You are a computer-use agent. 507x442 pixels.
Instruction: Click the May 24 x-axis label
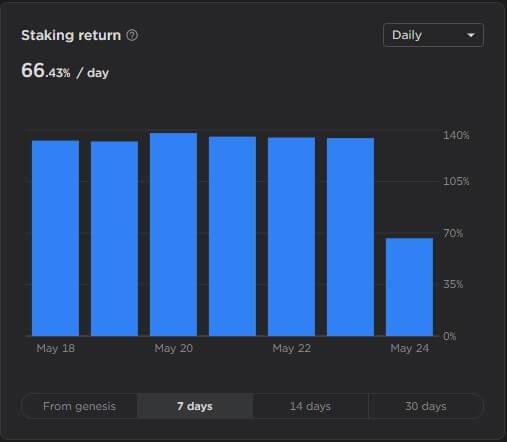click(410, 348)
